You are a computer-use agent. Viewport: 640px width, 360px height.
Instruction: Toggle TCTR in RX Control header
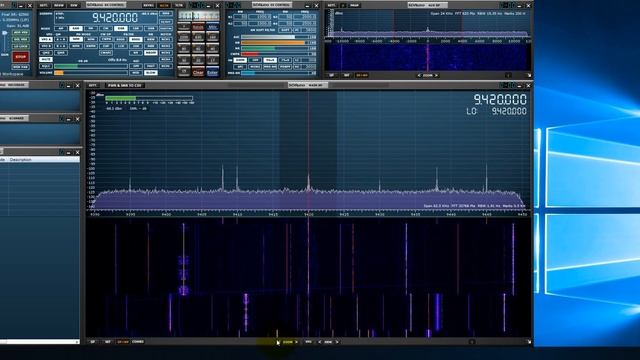tap(179, 5)
